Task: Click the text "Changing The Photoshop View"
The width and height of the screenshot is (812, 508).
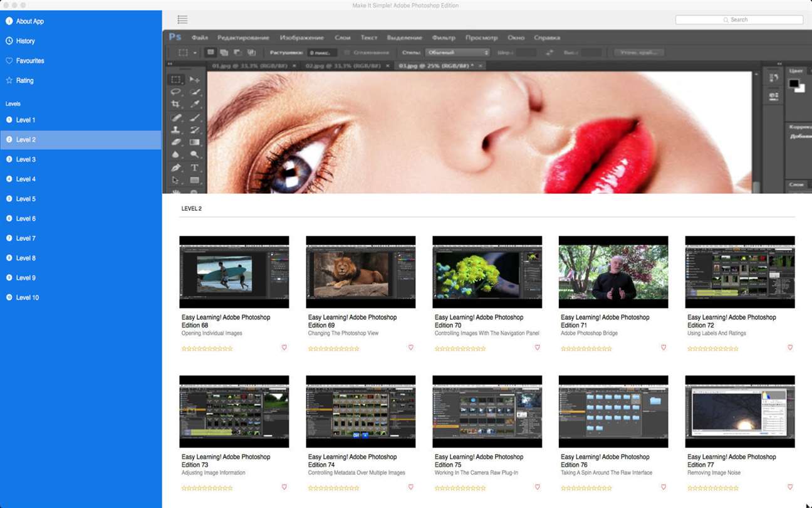Action: pyautogui.click(x=343, y=334)
